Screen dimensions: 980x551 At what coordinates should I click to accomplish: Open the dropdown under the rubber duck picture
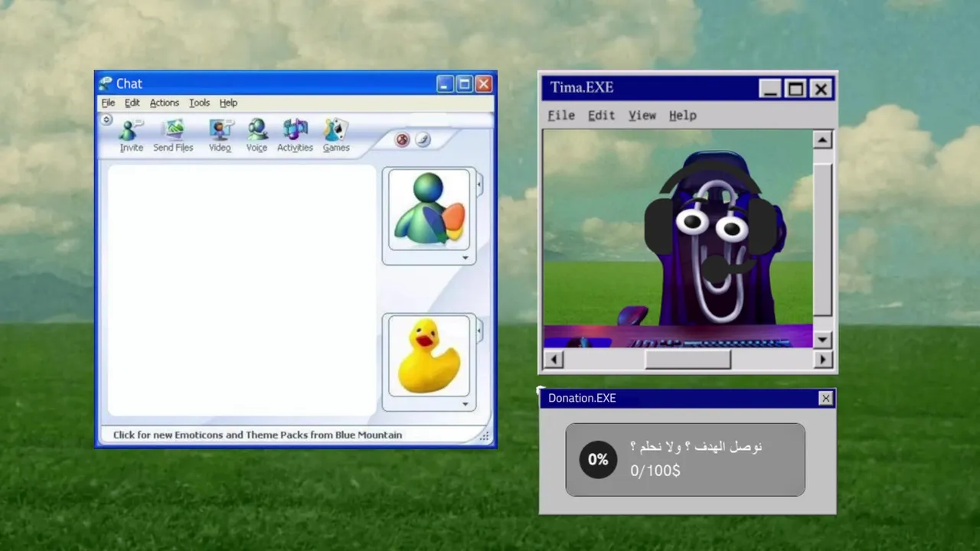tap(465, 404)
